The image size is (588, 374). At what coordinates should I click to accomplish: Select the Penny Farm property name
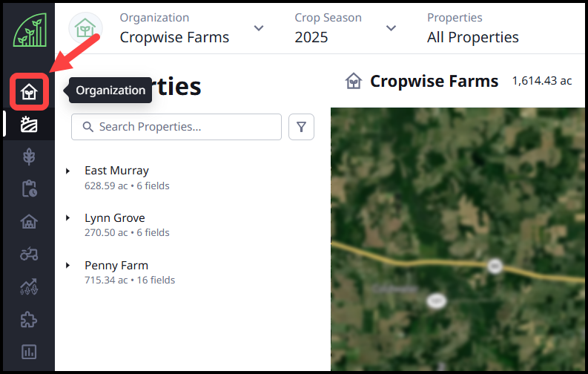[116, 266]
